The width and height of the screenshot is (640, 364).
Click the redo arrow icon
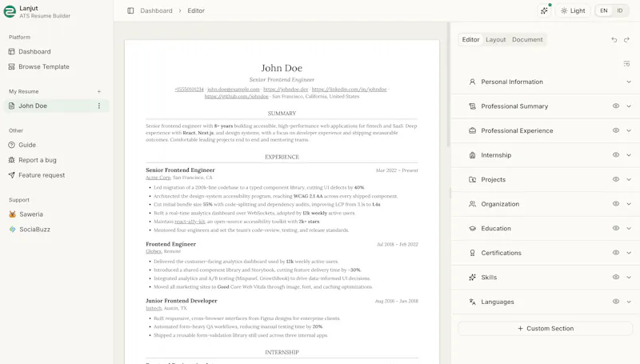click(626, 39)
